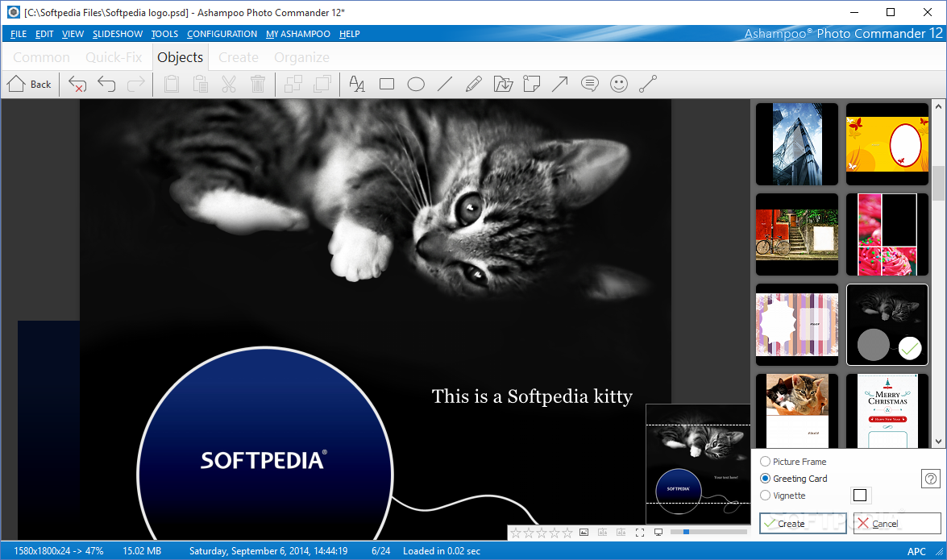The image size is (947, 560).
Task: Click the Redo arrow icon
Action: pos(136,84)
